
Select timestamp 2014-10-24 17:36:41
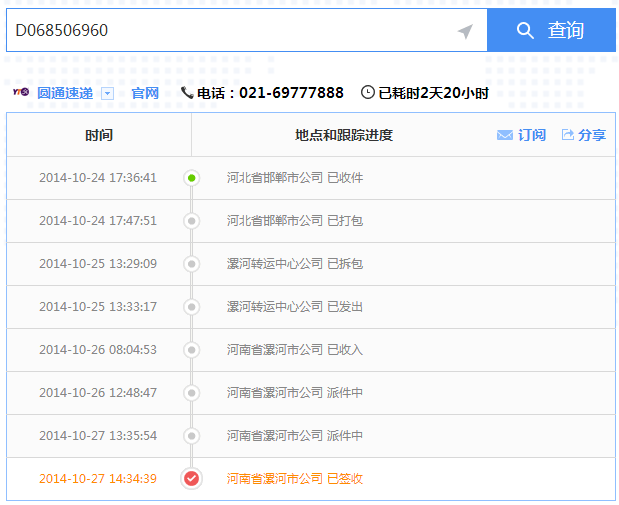98,178
